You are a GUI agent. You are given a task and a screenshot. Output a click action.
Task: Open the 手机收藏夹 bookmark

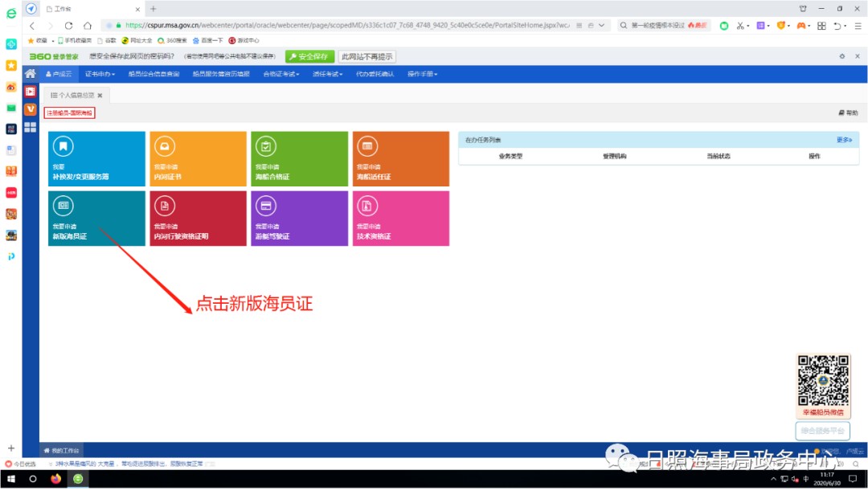tap(75, 40)
